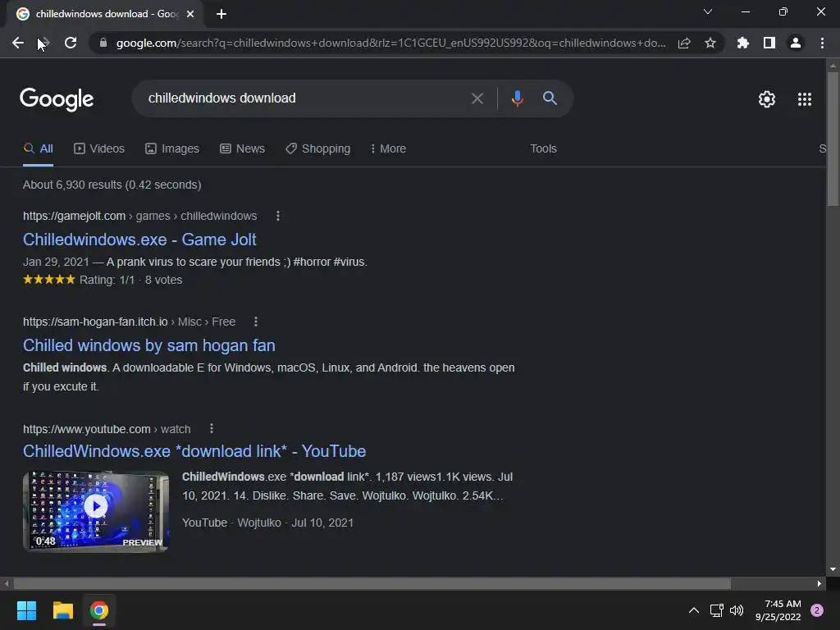
Task: Clear the search box with X
Action: click(477, 98)
